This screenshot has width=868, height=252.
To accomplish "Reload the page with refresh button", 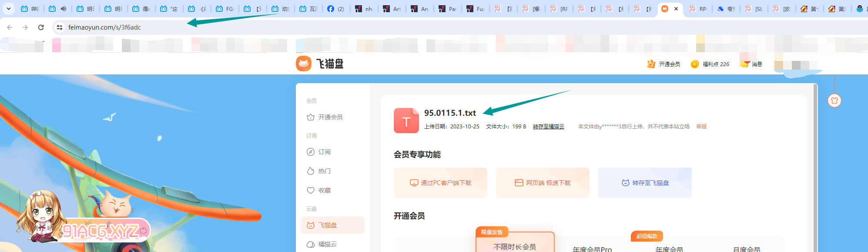I will 41,27.
